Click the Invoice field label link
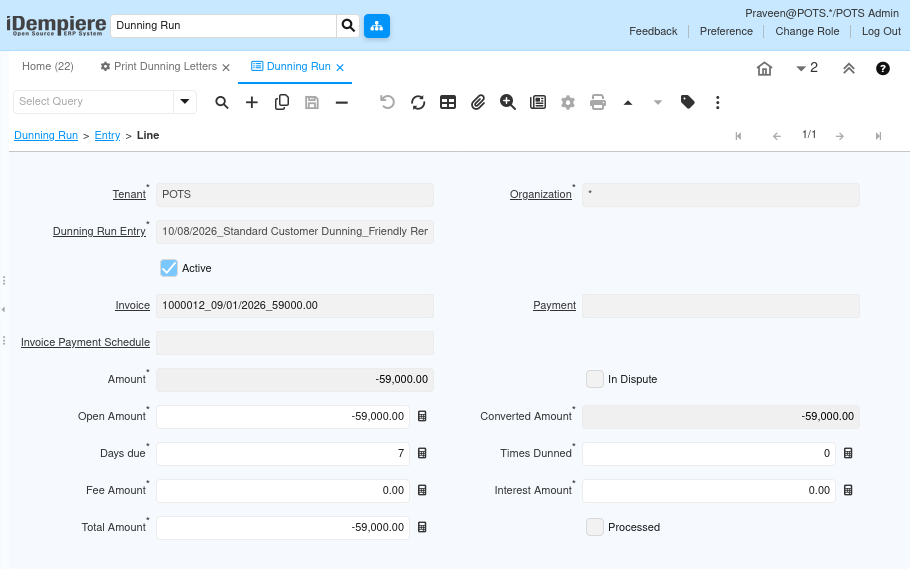Image resolution: width=910 pixels, height=569 pixels. tap(132, 305)
